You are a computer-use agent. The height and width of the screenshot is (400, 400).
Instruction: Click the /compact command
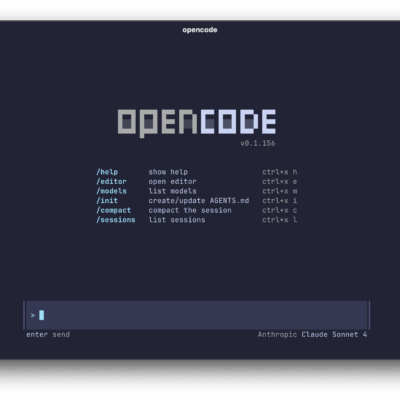coord(114,210)
